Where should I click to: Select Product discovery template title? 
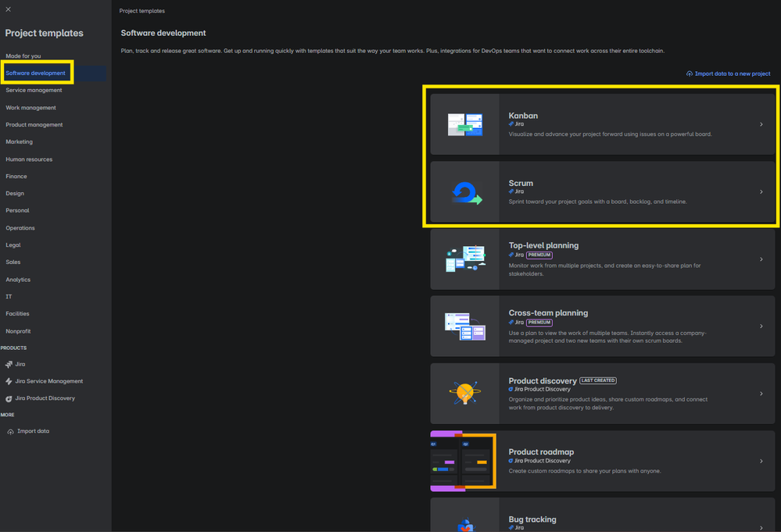click(543, 380)
